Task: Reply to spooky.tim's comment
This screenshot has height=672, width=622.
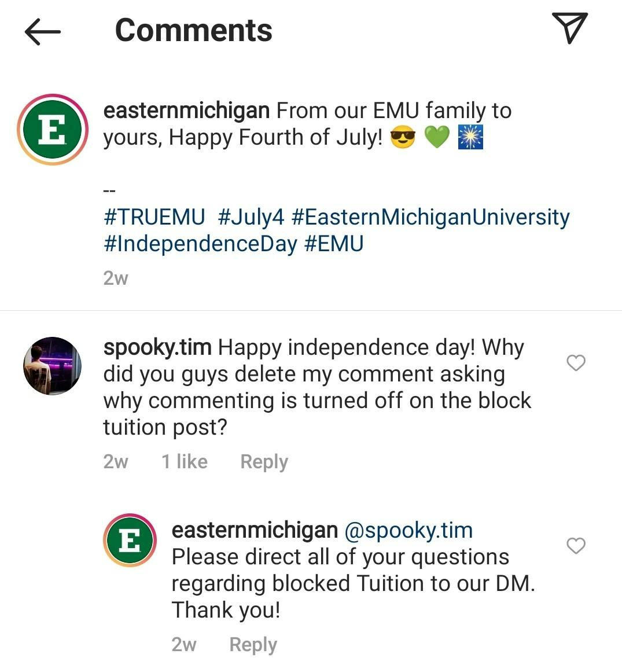Action: tap(264, 462)
